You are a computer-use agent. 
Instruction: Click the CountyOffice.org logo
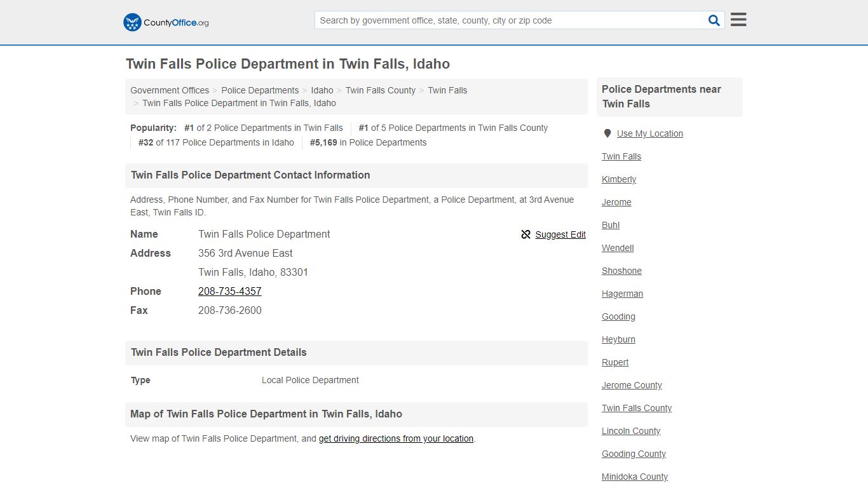point(166,22)
